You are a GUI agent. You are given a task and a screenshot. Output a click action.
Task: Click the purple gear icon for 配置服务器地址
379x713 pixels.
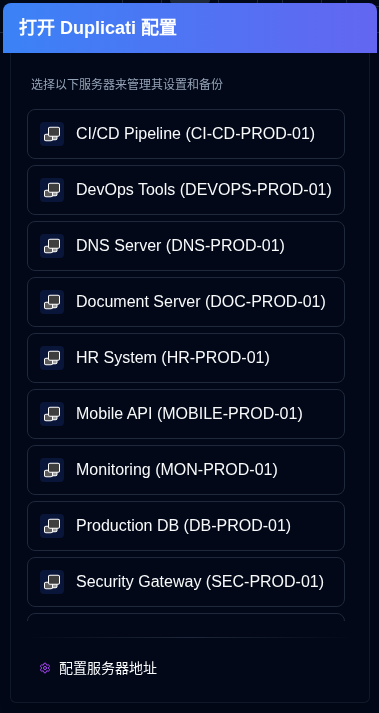pos(45,668)
